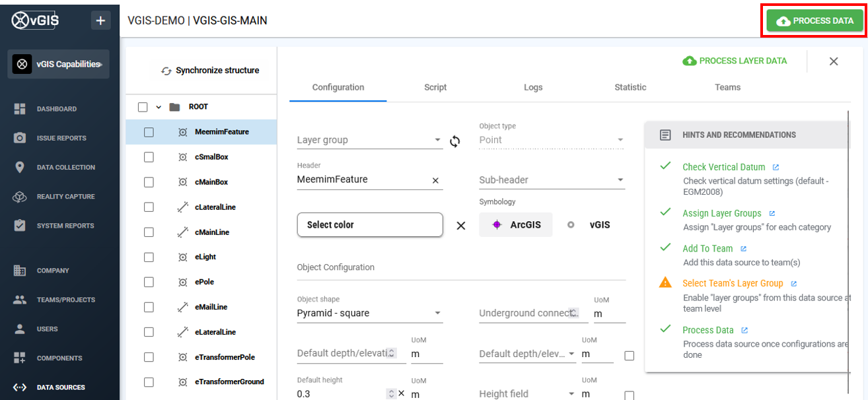Click the Hints and Recommendations list icon
This screenshot has height=400, width=868.
[666, 135]
